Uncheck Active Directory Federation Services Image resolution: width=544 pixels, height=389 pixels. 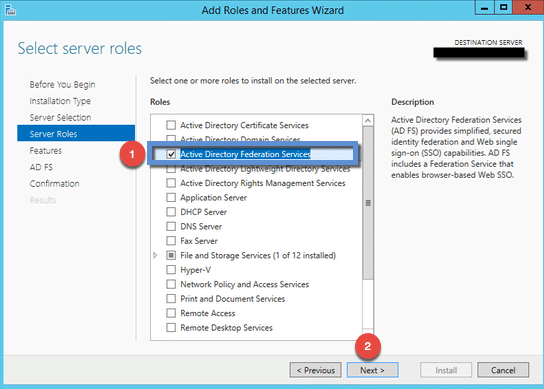(171, 154)
